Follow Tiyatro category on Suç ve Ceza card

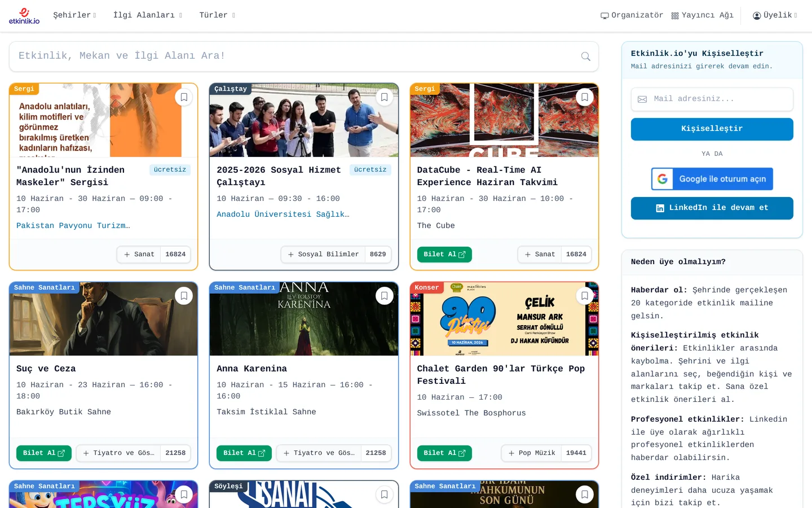click(118, 453)
